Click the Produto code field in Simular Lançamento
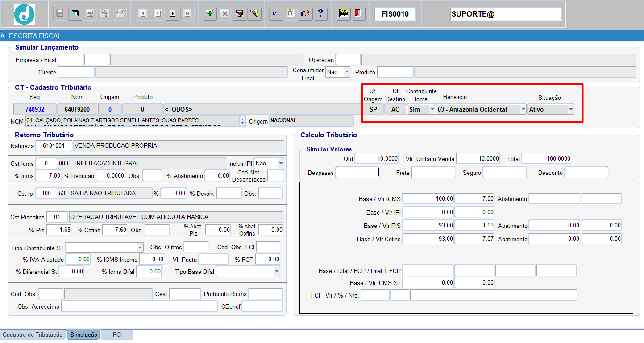 395,72
